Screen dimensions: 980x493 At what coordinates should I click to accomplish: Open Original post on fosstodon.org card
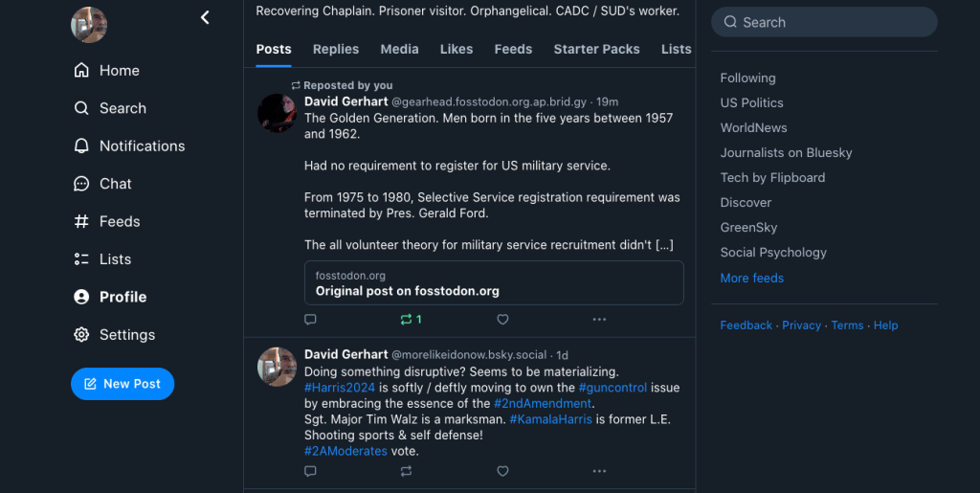(x=494, y=283)
